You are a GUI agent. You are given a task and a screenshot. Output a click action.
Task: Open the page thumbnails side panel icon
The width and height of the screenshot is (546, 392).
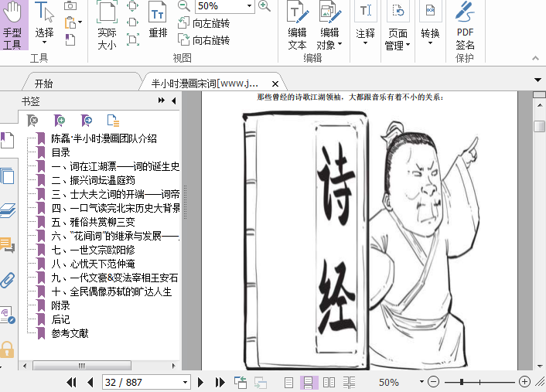pyautogui.click(x=7, y=176)
